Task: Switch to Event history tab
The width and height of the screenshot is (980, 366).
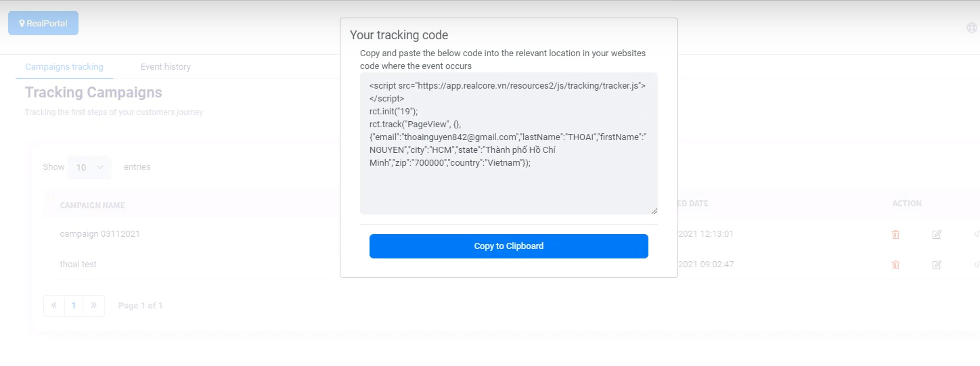Action: click(166, 67)
